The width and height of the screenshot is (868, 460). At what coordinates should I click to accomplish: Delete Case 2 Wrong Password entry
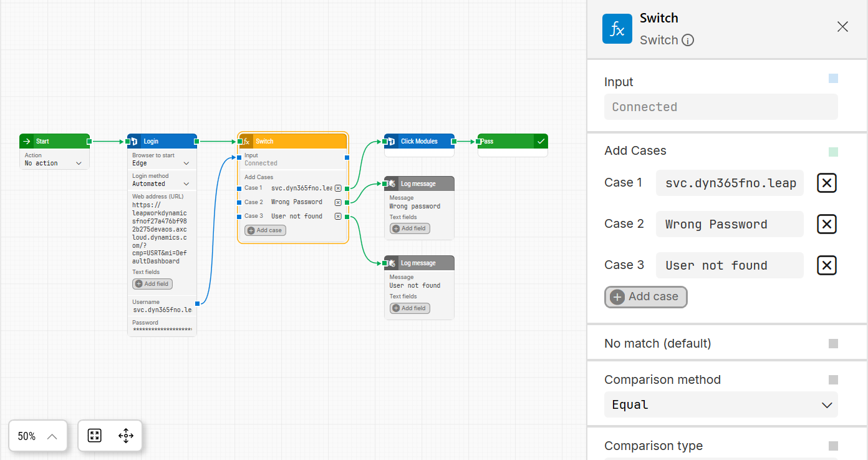coord(826,224)
